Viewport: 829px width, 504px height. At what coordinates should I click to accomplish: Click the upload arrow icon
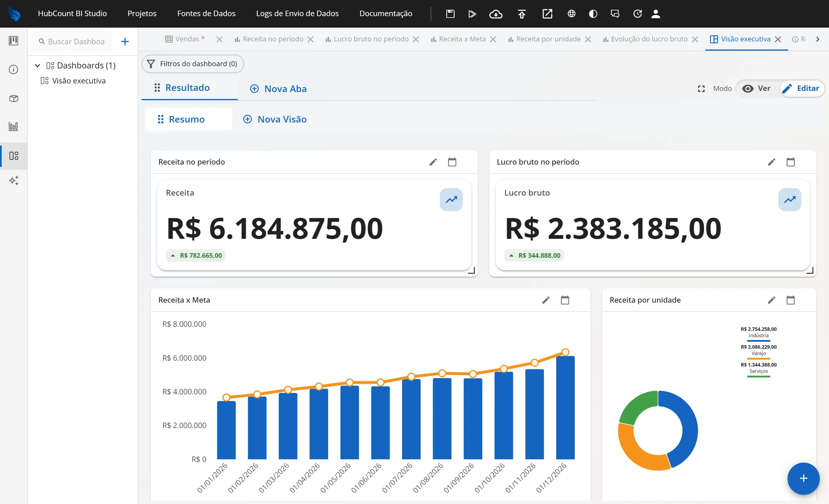point(522,14)
